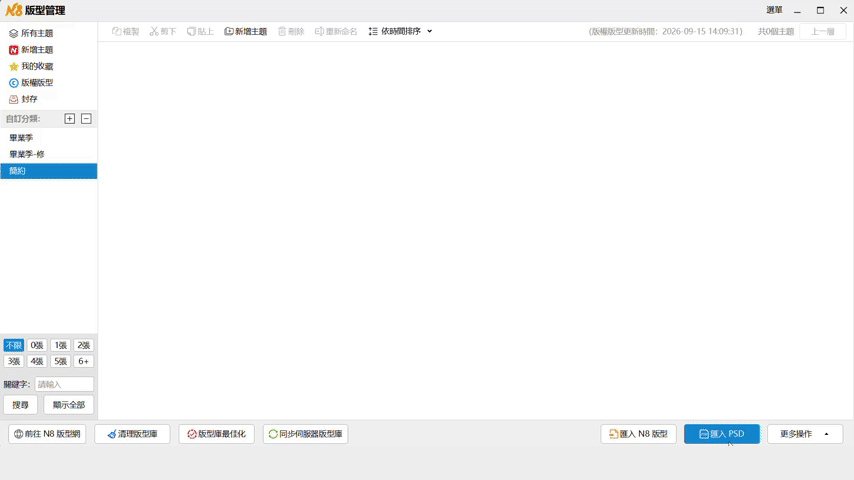Viewport: 854px width, 480px height.
Task: Open 所有主題 in the sidebar
Action: click(31, 33)
